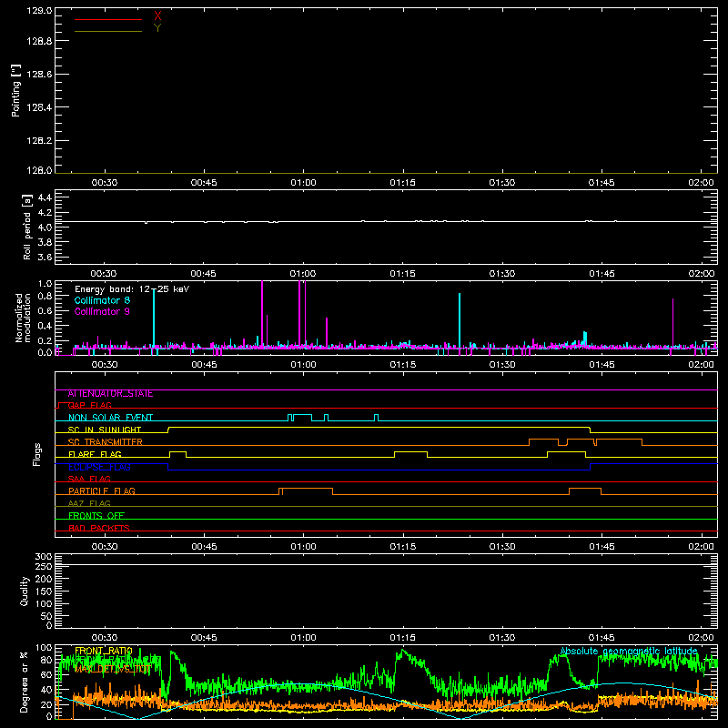Screen dimensions: 728x728
Task: Click the '250' quality tick value
Action: [x=44, y=567]
